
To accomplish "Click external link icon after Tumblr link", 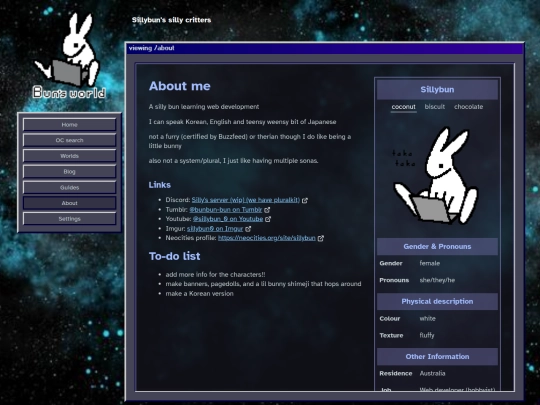I will tap(267, 209).
